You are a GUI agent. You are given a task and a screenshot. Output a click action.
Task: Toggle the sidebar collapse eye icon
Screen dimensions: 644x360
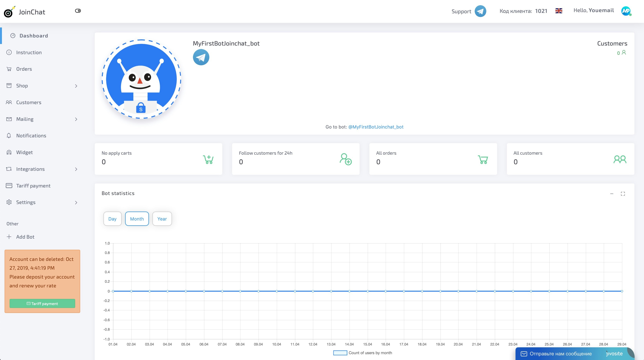click(78, 11)
